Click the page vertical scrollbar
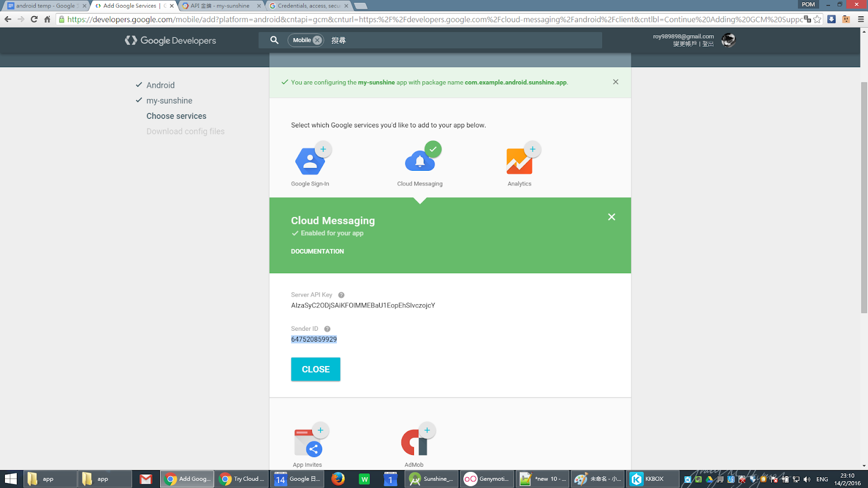868x488 pixels. click(x=864, y=197)
